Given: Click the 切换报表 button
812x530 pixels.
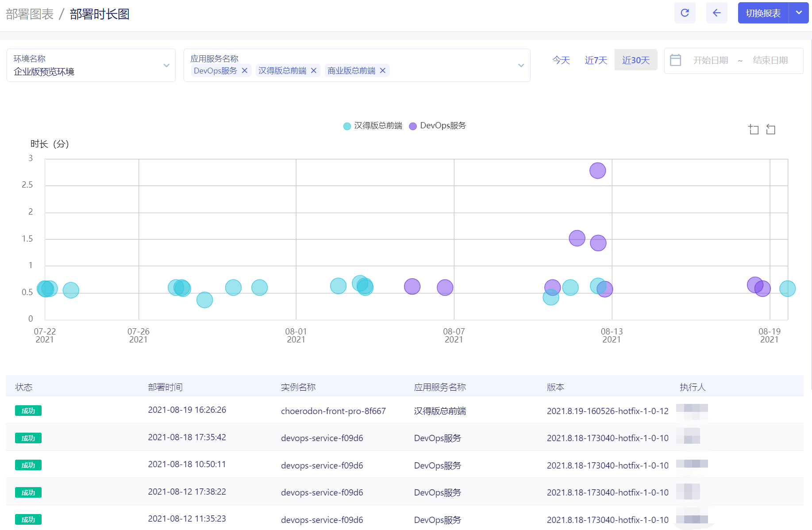Looking at the screenshot, I should [763, 13].
